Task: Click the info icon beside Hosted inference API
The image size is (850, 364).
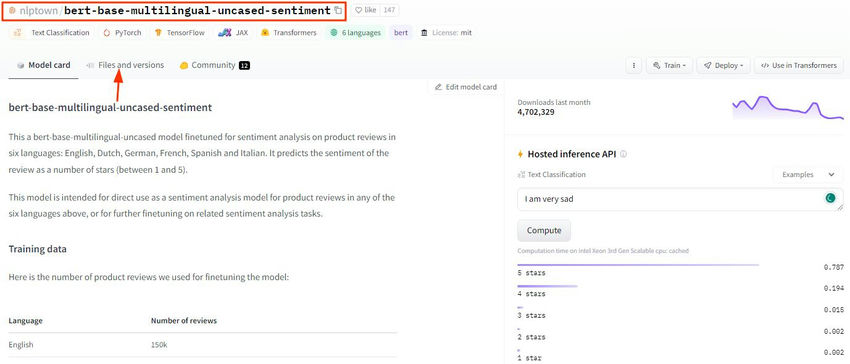Action: [623, 154]
